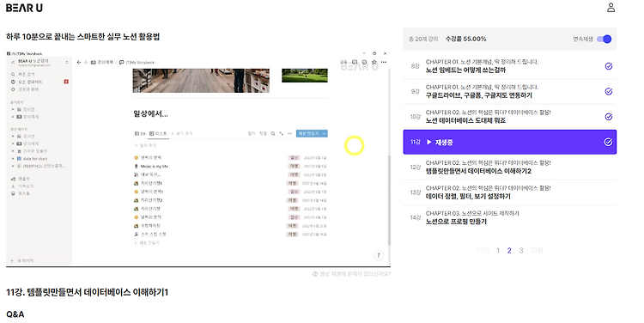Switch to the 리스트 view tab
This screenshot has width=644, height=323.
[158, 133]
